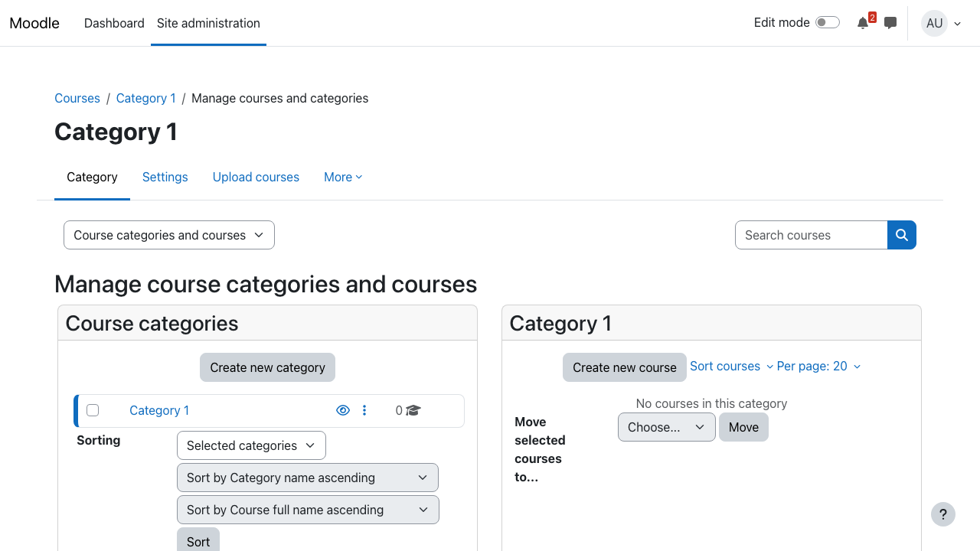
Task: Open the Category 1 link in the category list
Action: tap(159, 410)
